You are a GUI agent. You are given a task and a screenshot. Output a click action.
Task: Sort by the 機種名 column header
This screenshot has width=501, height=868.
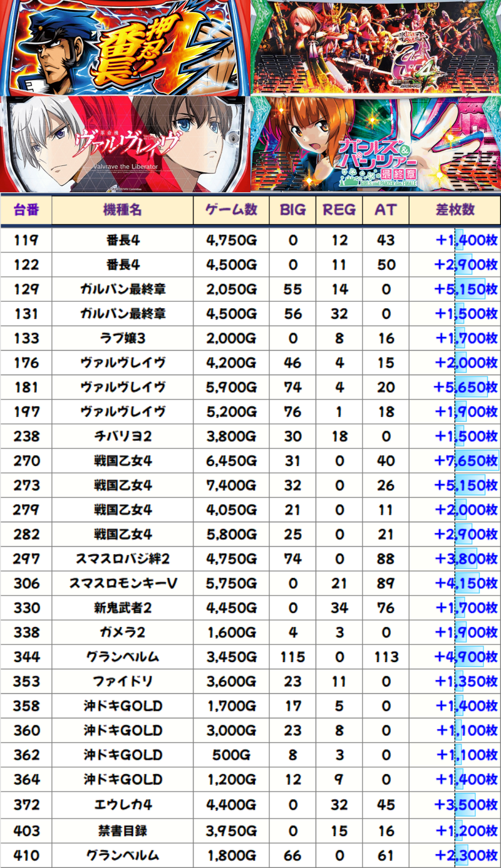pyautogui.click(x=122, y=210)
